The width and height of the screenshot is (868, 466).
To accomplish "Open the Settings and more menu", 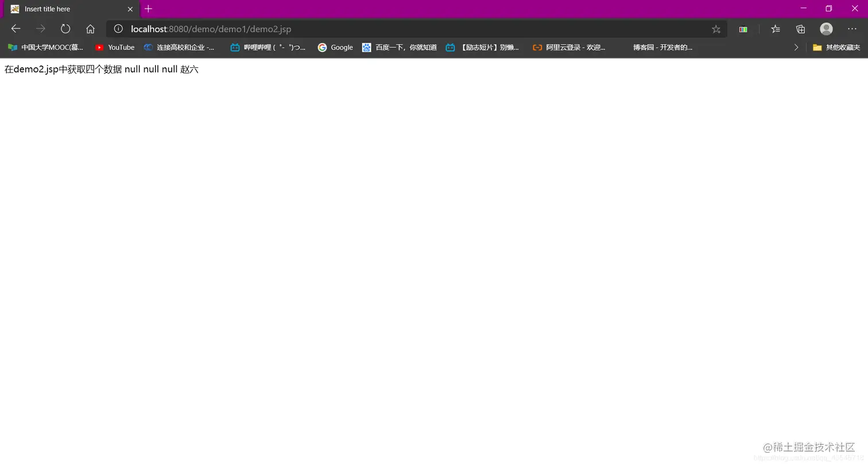I will [852, 29].
